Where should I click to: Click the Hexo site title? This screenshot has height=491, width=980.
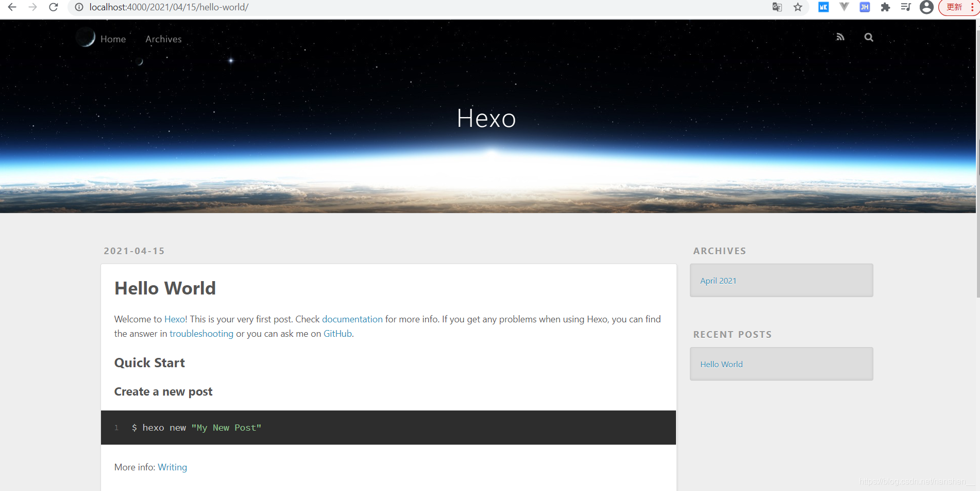(486, 119)
